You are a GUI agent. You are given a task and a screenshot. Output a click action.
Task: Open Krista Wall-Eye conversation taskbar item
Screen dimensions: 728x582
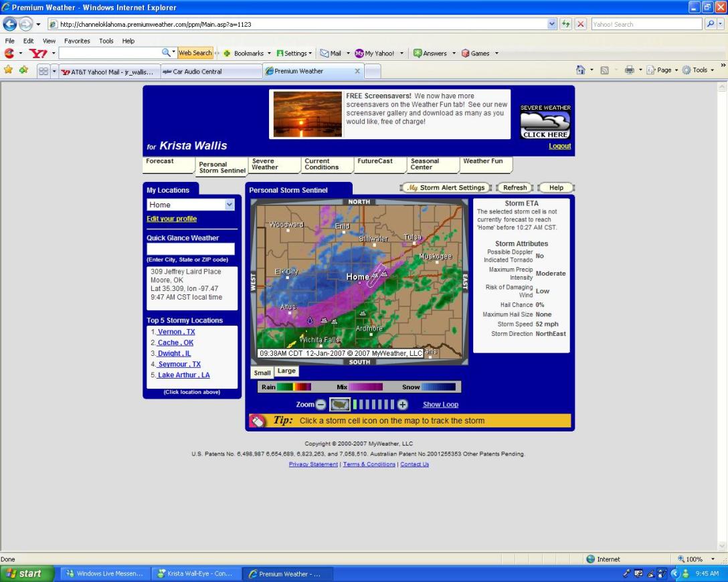195,574
